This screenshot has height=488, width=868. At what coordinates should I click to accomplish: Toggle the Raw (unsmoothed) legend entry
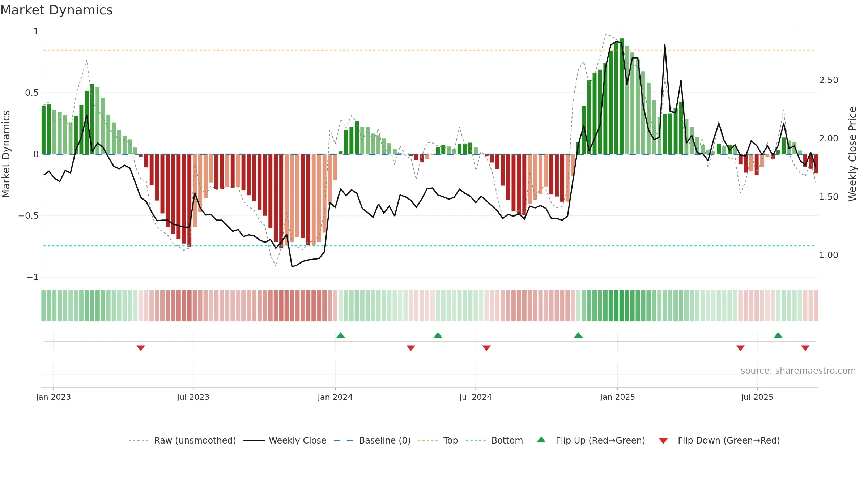pyautogui.click(x=182, y=441)
